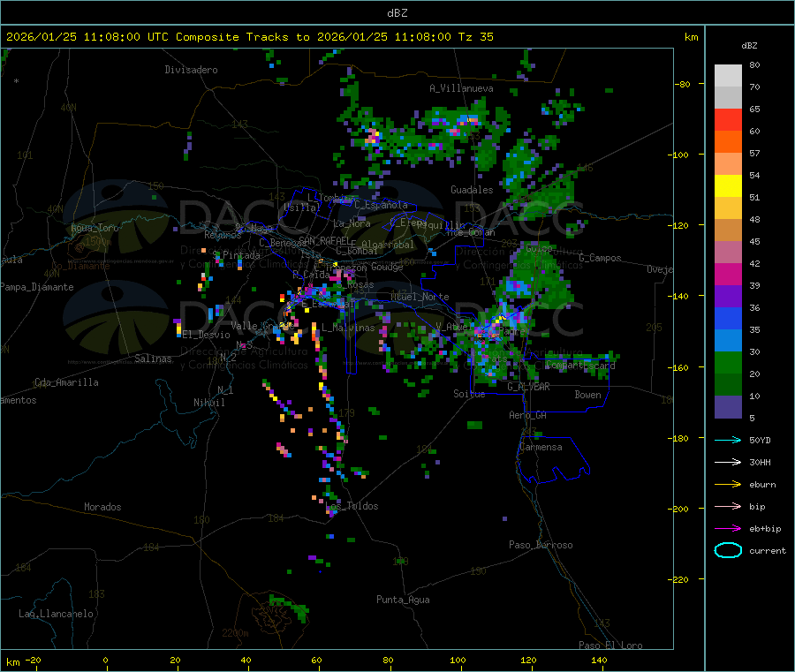Click the 'Tz 35' threshold text in the header
Screen dimensions: 795x672
pos(475,37)
